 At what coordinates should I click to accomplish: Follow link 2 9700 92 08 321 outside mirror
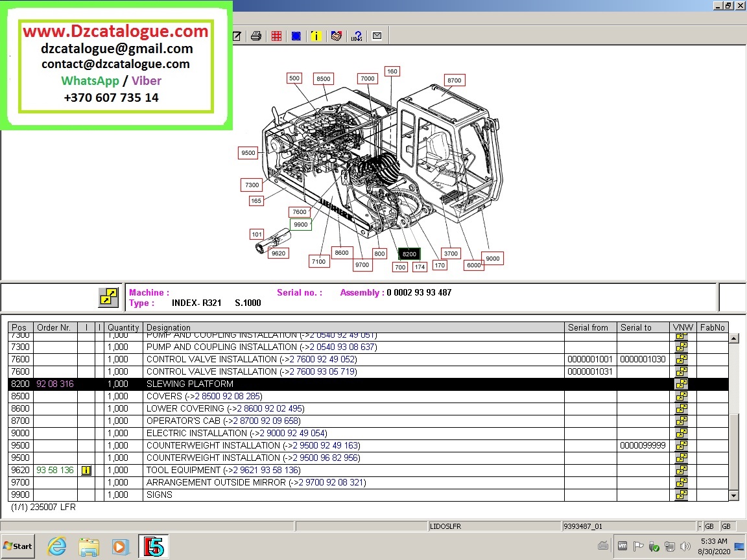coord(331,482)
